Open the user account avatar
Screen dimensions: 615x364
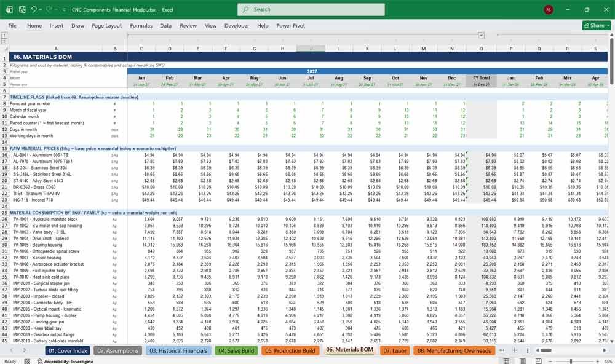[549, 9]
